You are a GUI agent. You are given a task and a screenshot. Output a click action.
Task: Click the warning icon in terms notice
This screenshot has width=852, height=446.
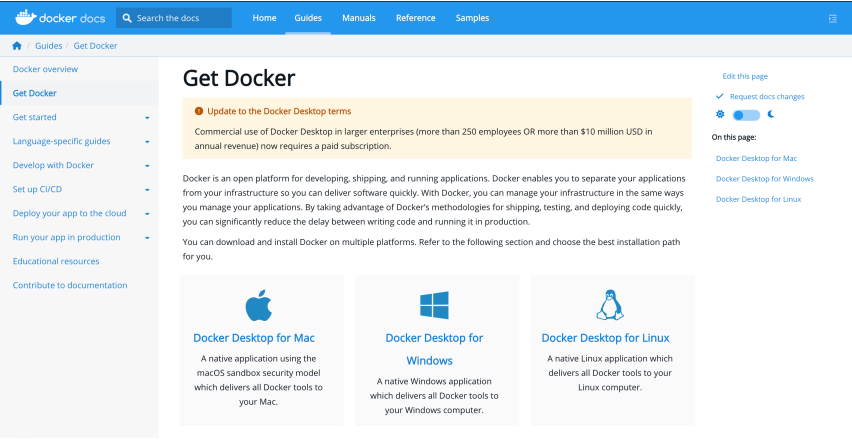pos(199,111)
